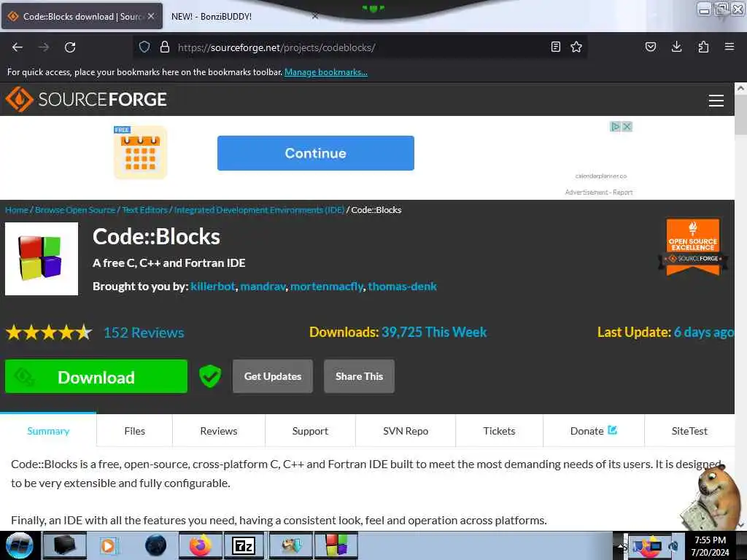Click the Get Updates button
The image size is (747, 560).
pyautogui.click(x=273, y=376)
